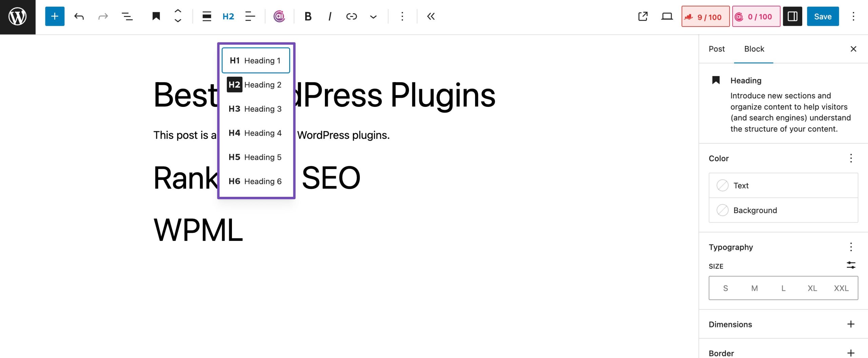Image resolution: width=868 pixels, height=358 pixels.
Task: Toggle the settings sidebar panel
Action: (x=792, y=16)
